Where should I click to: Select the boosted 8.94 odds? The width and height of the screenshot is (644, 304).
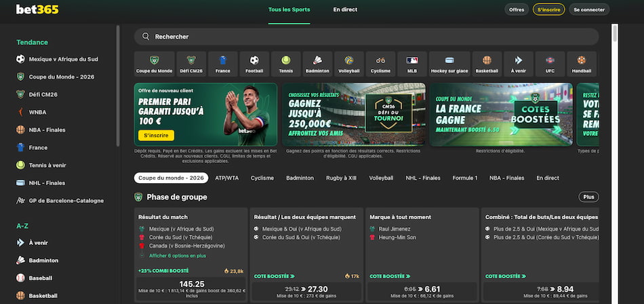click(x=540, y=291)
